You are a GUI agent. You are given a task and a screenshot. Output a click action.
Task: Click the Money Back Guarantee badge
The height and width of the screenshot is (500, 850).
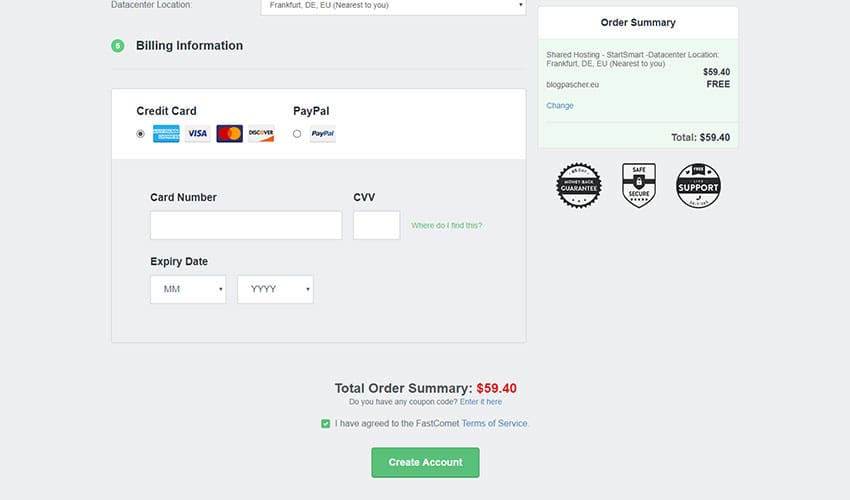579,186
